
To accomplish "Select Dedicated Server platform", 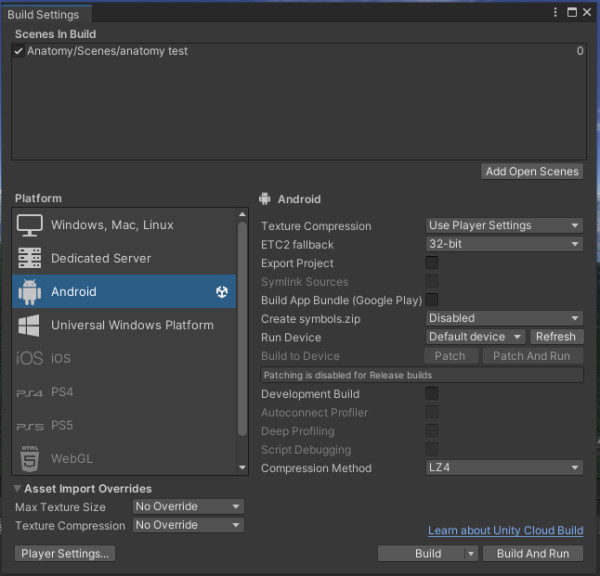I will coord(124,258).
